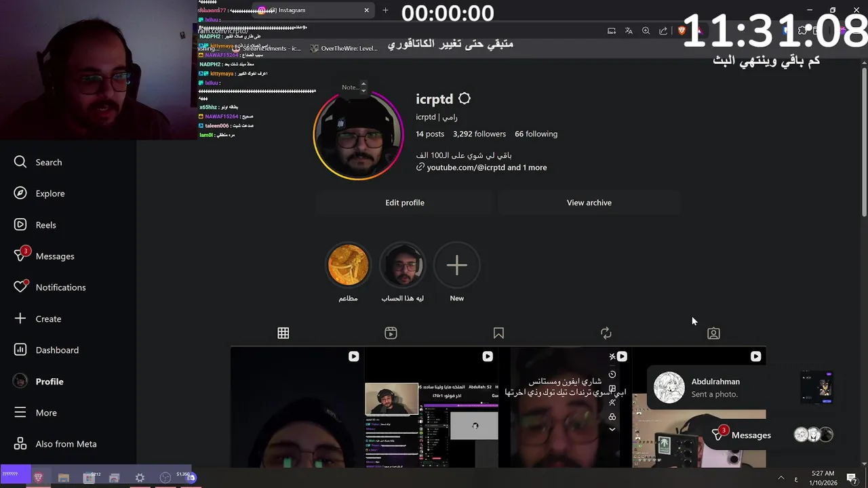Screen dimensions: 868x488
Task: Open the notification center with 7 alerts
Action: [852, 478]
